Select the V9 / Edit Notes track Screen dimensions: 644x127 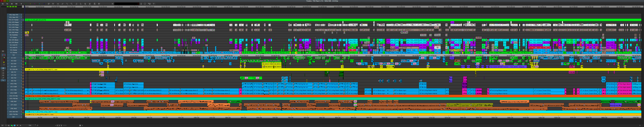[x=13, y=32]
